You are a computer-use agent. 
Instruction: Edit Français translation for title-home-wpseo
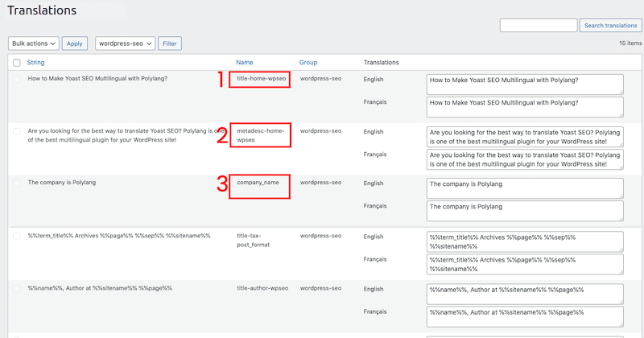(525, 107)
